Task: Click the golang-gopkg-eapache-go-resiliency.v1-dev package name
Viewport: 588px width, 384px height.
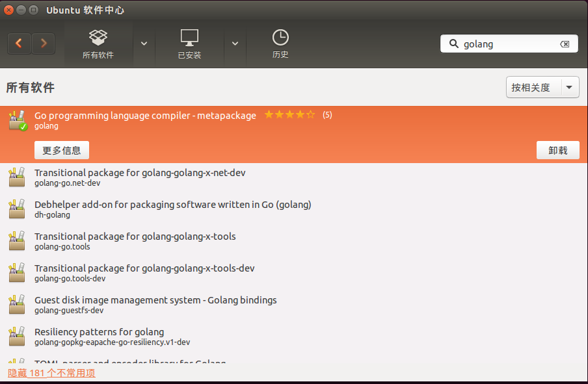Action: pyautogui.click(x=112, y=342)
